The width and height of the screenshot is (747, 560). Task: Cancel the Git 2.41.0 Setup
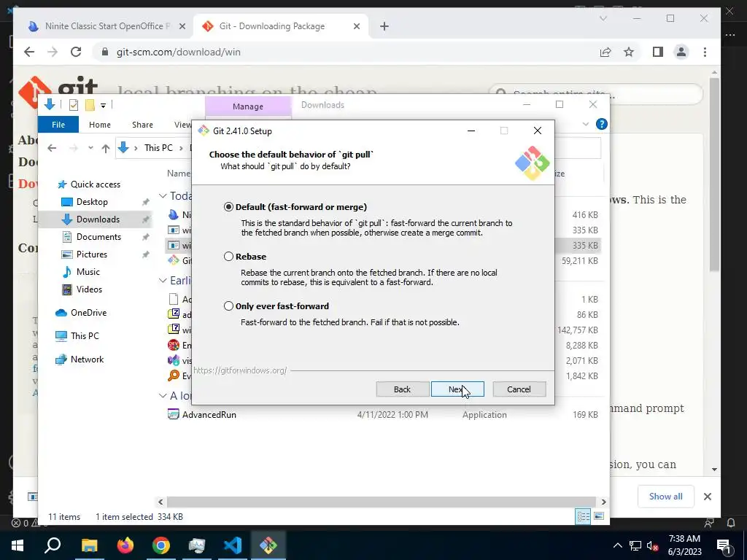click(519, 389)
